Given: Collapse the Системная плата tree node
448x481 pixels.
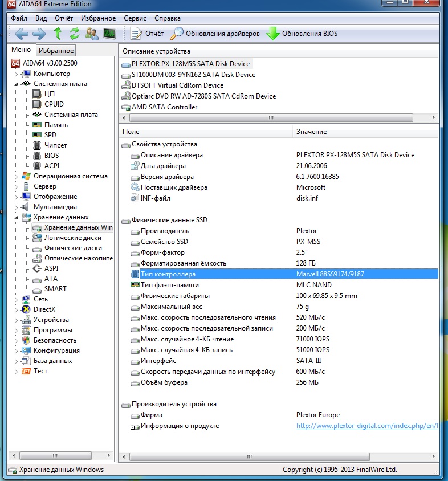Looking at the screenshot, I should tap(17, 84).
